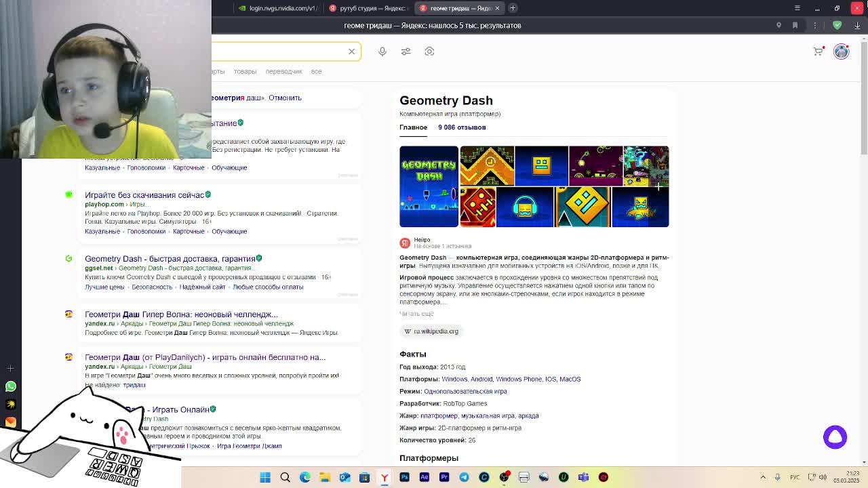Open File Explorer from taskbar
The width and height of the screenshot is (868, 488).
point(325,477)
